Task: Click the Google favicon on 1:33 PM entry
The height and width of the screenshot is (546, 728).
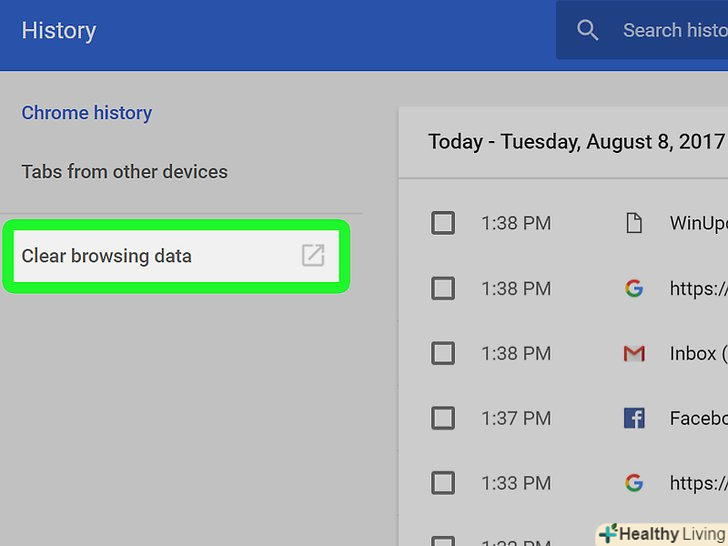Action: [x=633, y=484]
